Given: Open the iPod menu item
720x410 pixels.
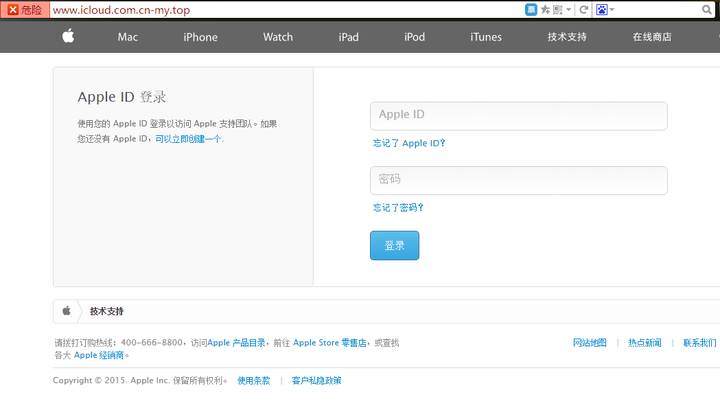Looking at the screenshot, I should [415, 37].
